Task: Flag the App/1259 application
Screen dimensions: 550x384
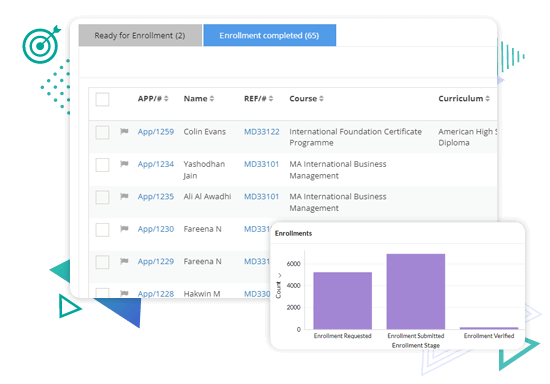Action: [x=124, y=131]
